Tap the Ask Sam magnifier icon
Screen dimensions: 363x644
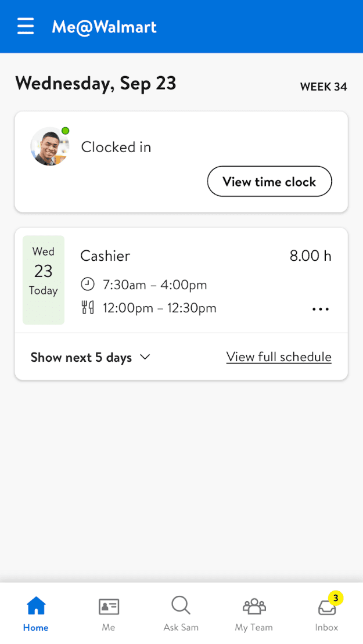point(181,606)
